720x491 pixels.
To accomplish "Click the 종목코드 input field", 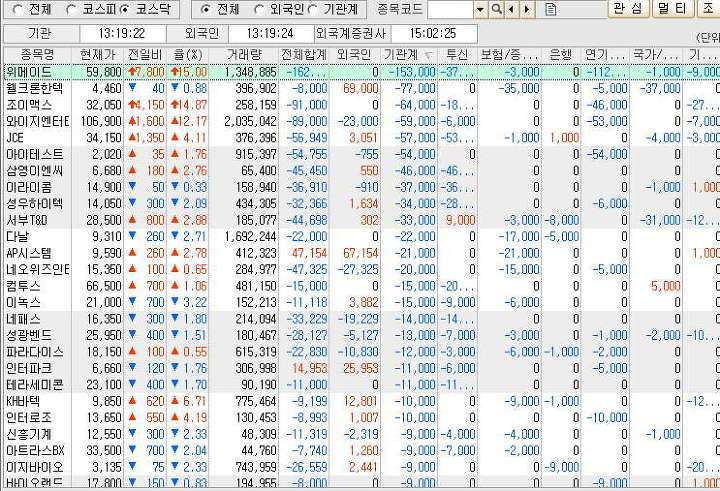I will (450, 9).
